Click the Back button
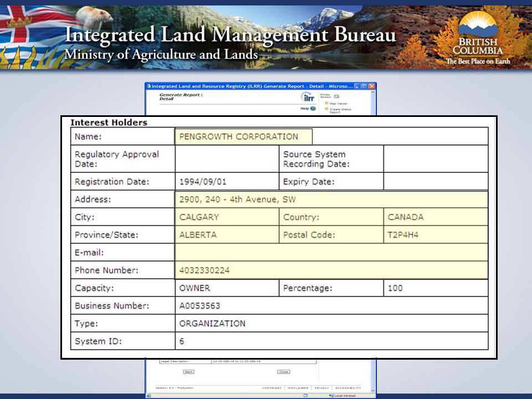 [188, 372]
